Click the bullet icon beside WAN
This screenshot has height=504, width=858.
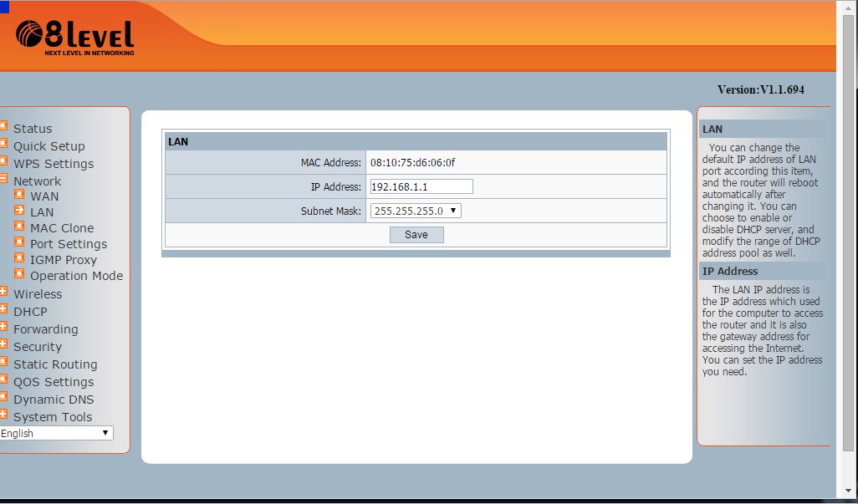coord(19,194)
